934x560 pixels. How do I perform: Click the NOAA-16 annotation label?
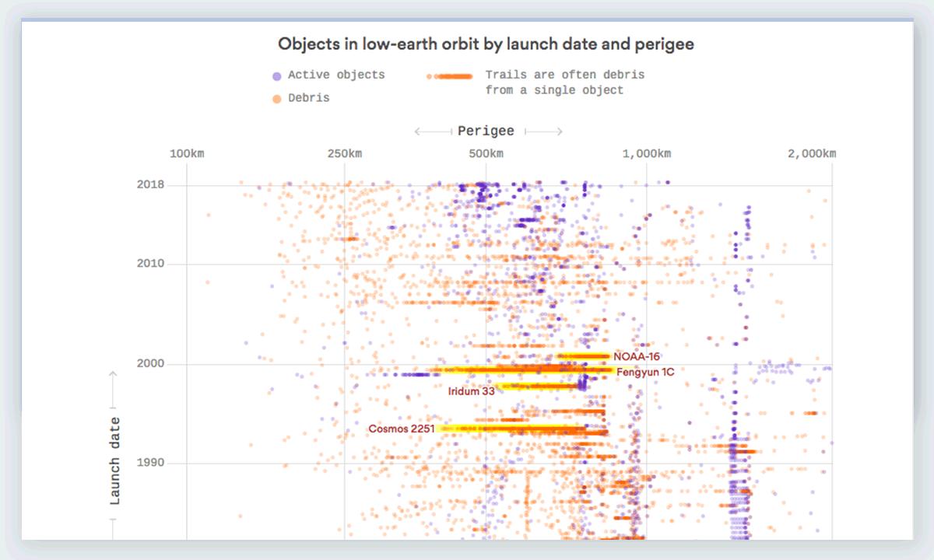point(636,357)
